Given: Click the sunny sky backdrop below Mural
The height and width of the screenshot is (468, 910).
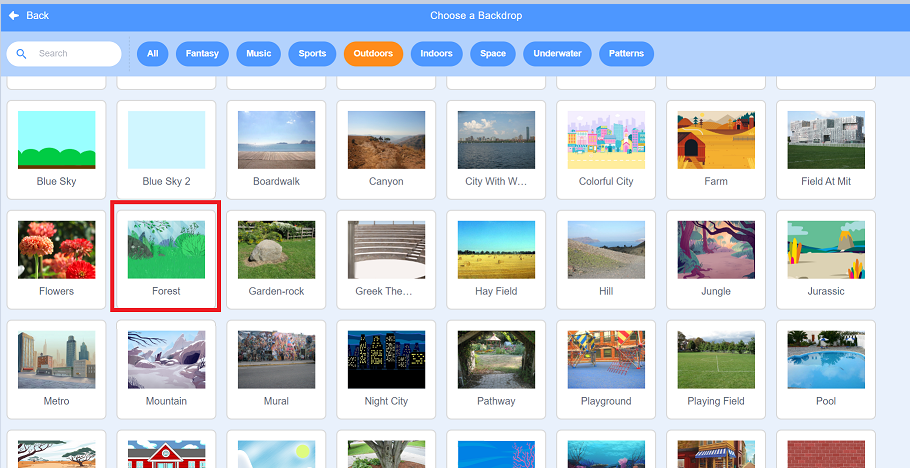Looking at the screenshot, I should (276, 450).
